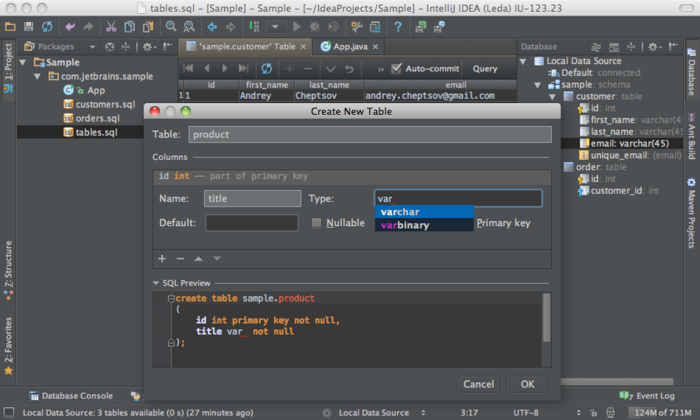Toggle the Auto-commit checkbox
Screen dimensions: 700x420
pyautogui.click(x=397, y=69)
